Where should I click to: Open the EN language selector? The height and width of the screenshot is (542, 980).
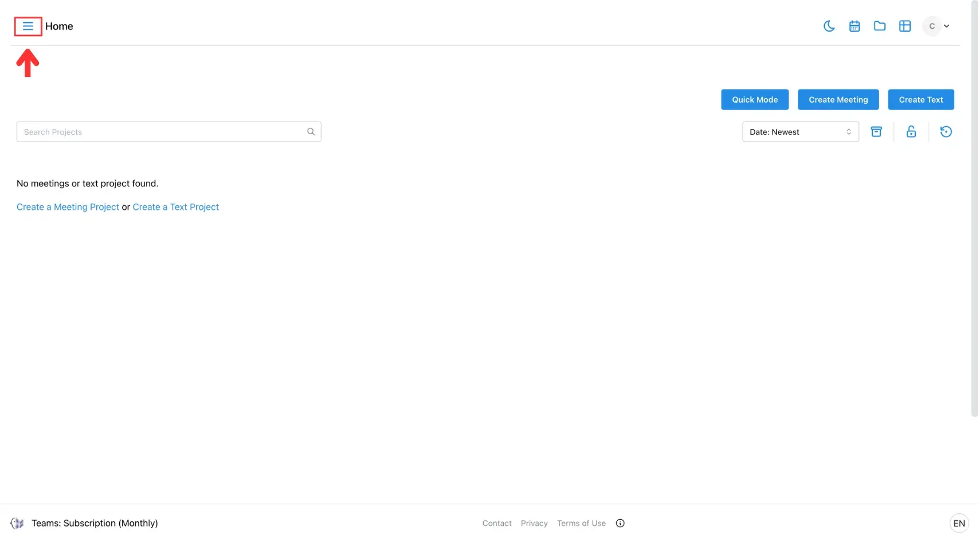click(958, 523)
